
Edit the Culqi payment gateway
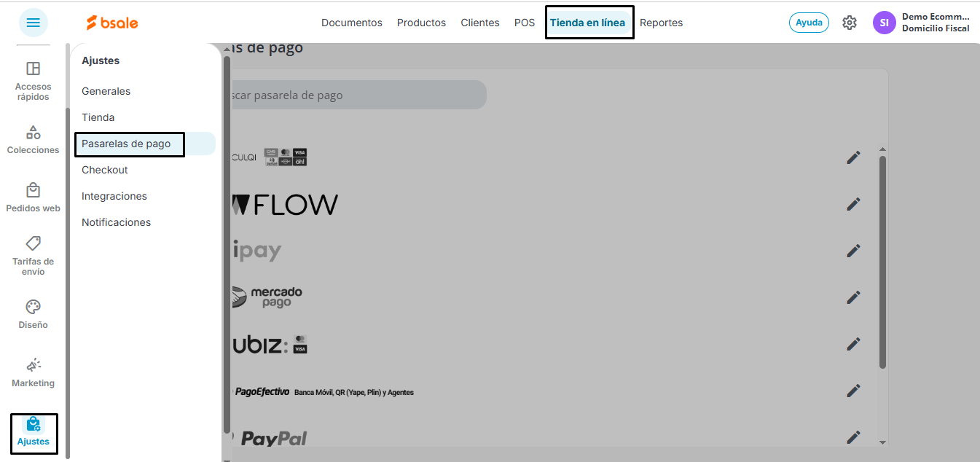click(854, 157)
